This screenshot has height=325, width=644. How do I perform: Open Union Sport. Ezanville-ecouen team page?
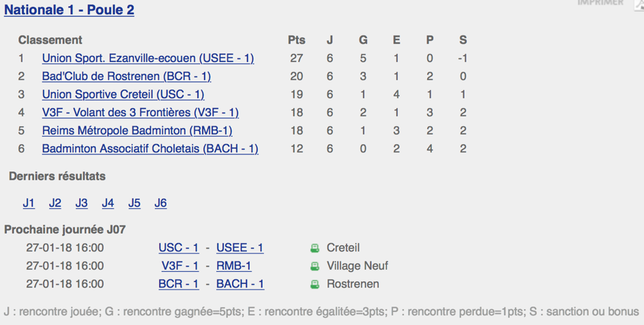[x=148, y=58]
